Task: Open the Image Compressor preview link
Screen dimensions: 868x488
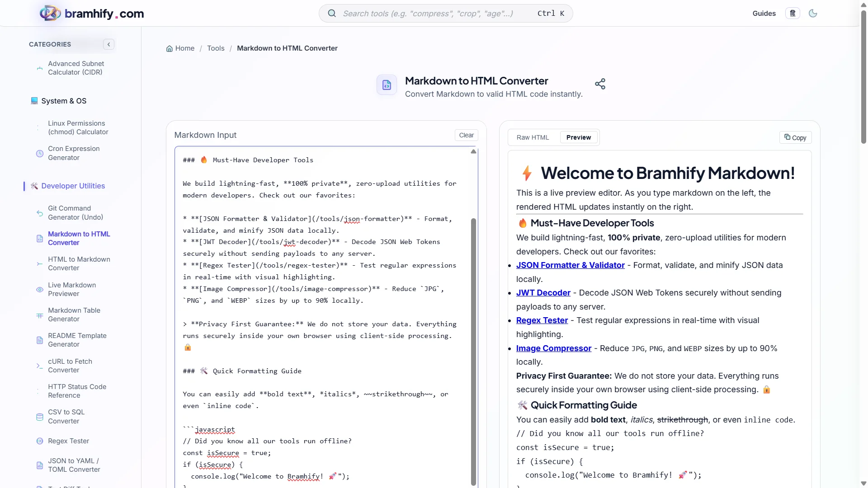Action: click(553, 348)
